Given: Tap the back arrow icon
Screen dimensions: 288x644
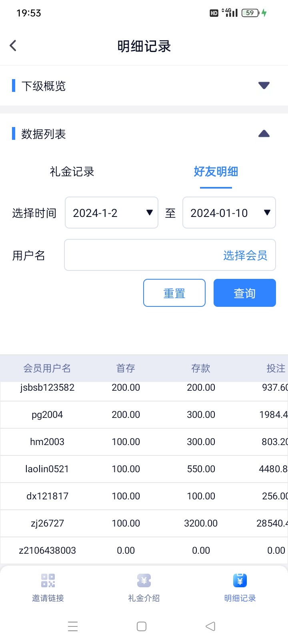Looking at the screenshot, I should pos(13,46).
